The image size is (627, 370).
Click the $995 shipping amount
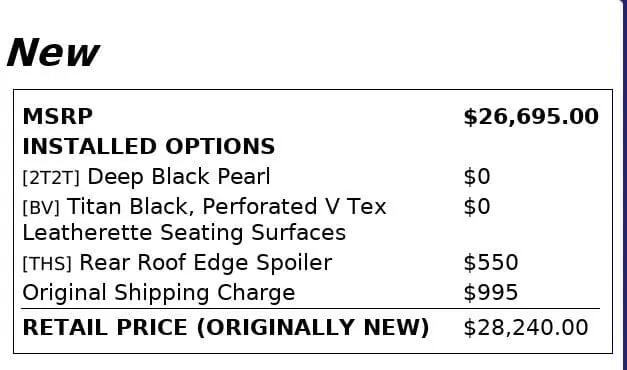tap(491, 293)
